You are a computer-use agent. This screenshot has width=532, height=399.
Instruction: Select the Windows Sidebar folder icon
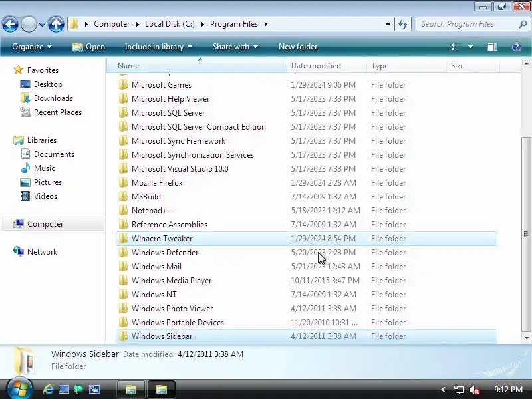(x=123, y=336)
